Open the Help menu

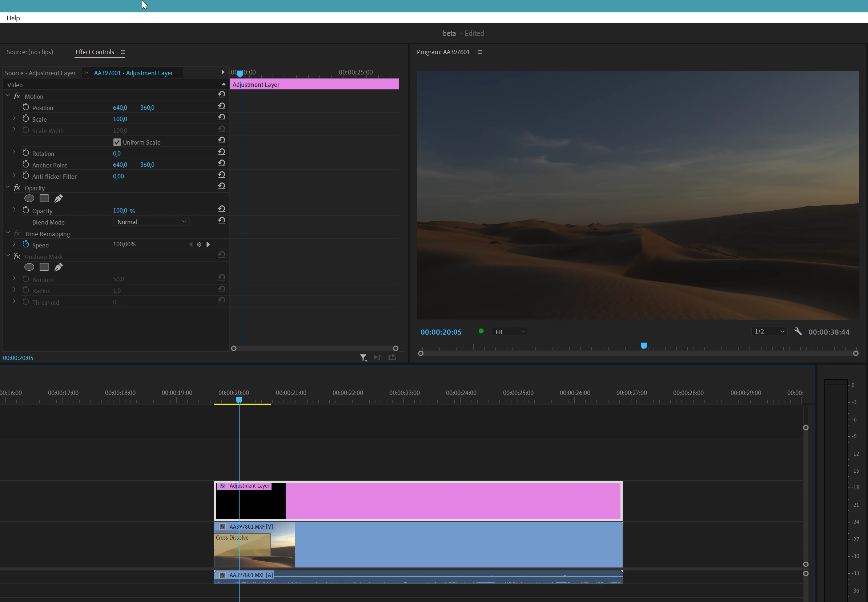point(13,18)
